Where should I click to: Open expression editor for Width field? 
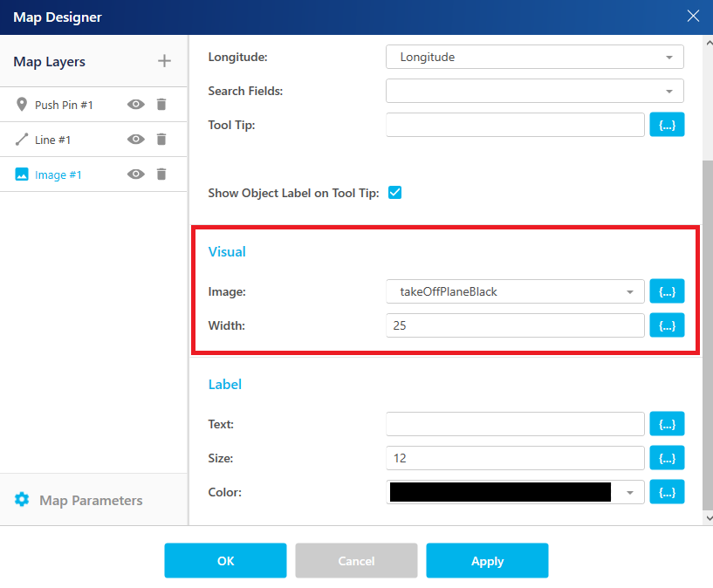pyautogui.click(x=667, y=325)
